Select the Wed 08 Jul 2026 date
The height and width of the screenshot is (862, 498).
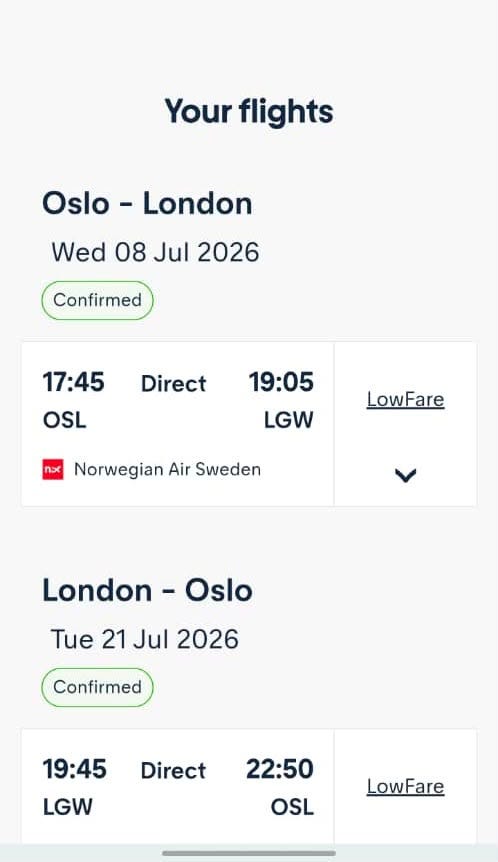coord(155,252)
